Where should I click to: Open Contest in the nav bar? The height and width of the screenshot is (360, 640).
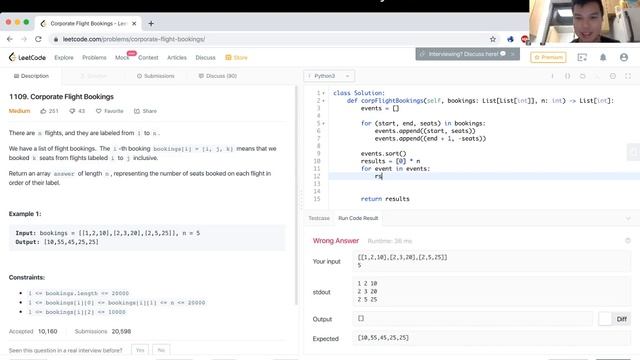click(x=148, y=58)
